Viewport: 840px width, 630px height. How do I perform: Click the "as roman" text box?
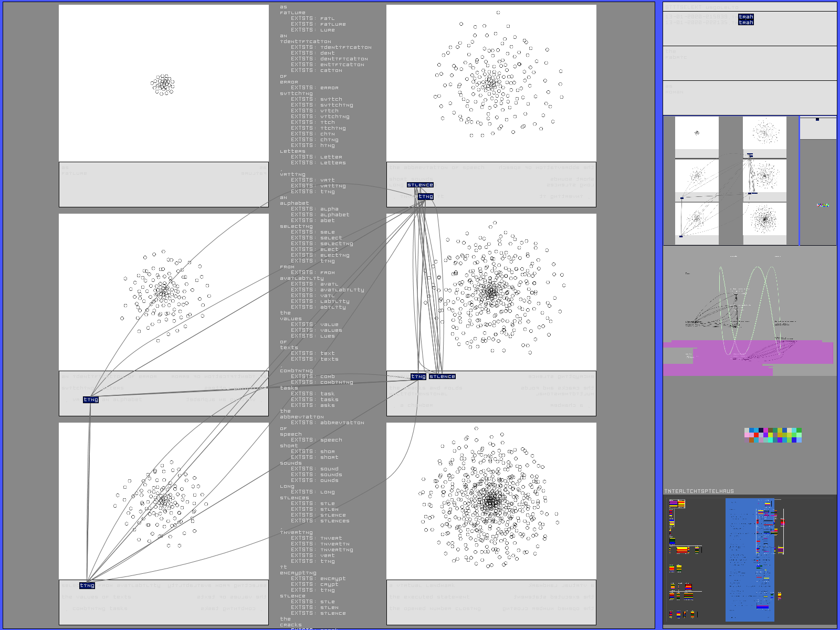[x=749, y=97]
